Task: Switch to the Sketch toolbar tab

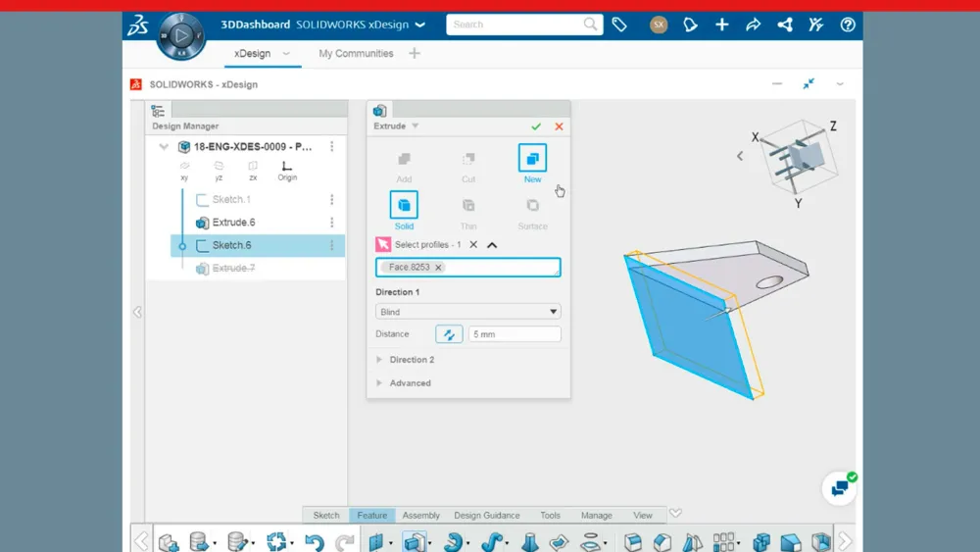Action: tap(326, 515)
